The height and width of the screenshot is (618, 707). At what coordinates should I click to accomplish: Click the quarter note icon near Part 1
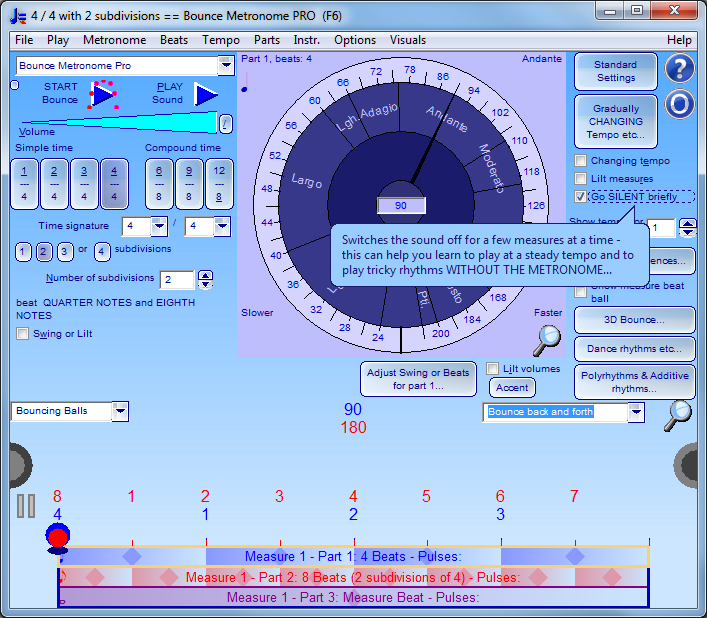pyautogui.click(x=245, y=83)
